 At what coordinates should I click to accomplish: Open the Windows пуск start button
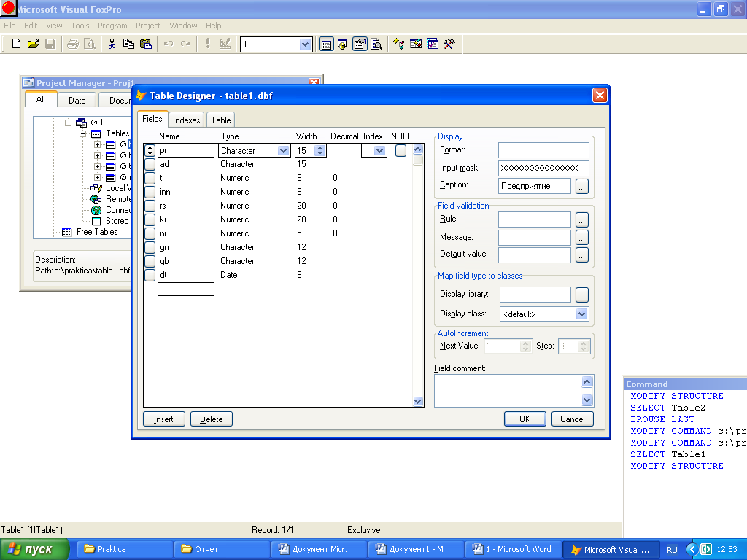34,549
